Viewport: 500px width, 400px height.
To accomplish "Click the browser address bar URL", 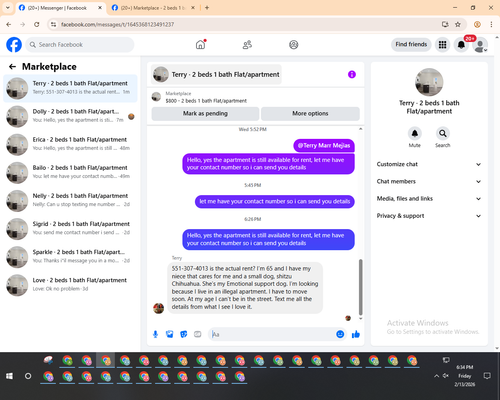I will [x=117, y=24].
